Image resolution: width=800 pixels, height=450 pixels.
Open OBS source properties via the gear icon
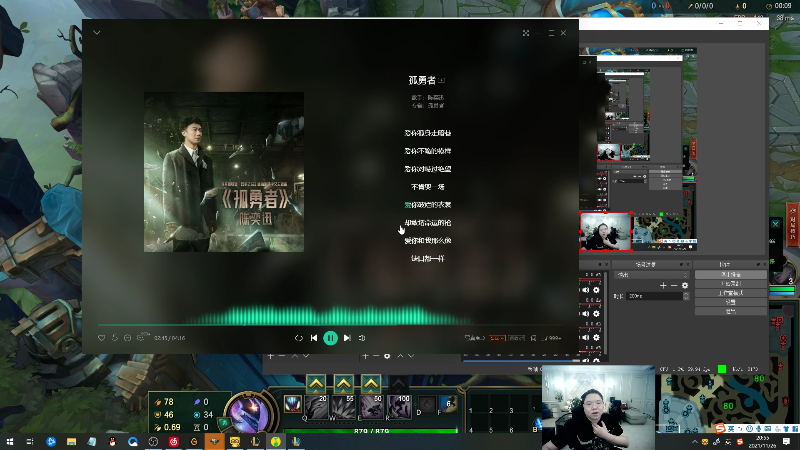click(387, 356)
